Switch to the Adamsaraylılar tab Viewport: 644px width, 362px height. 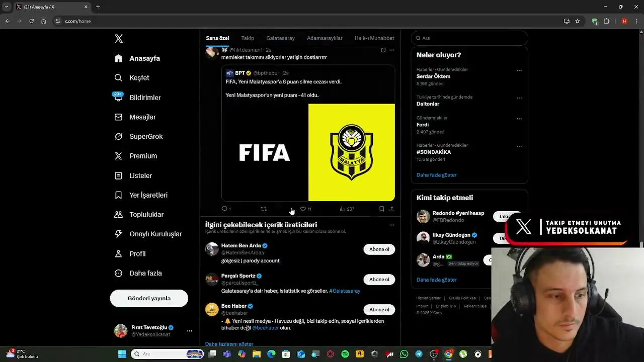coord(325,38)
